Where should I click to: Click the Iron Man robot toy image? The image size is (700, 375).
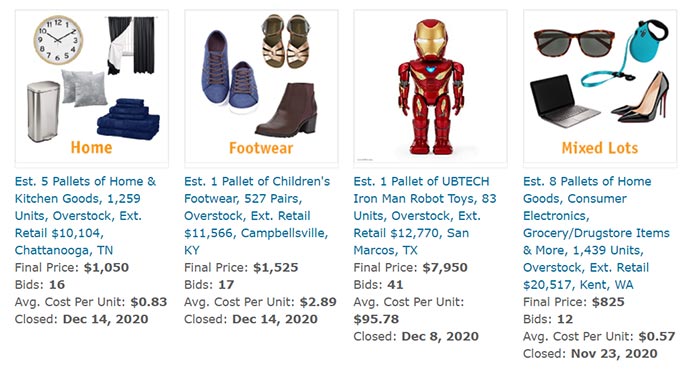[430, 87]
